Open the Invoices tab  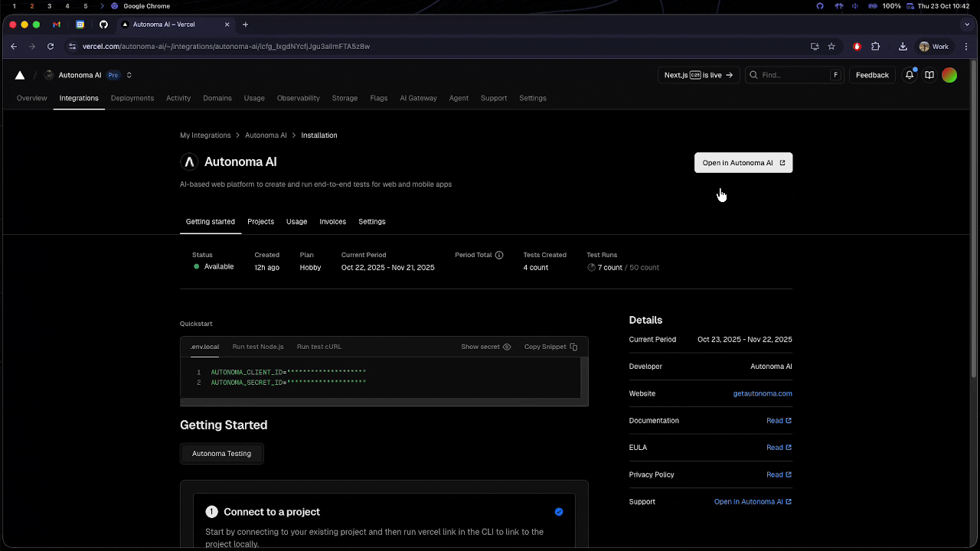[332, 221]
